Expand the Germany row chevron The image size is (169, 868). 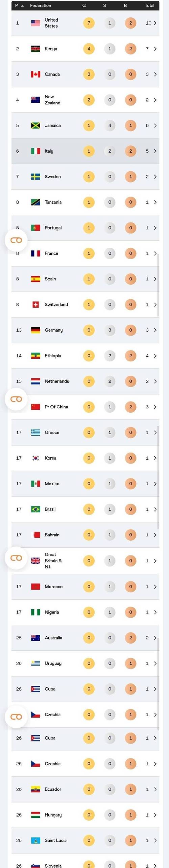coord(155,330)
